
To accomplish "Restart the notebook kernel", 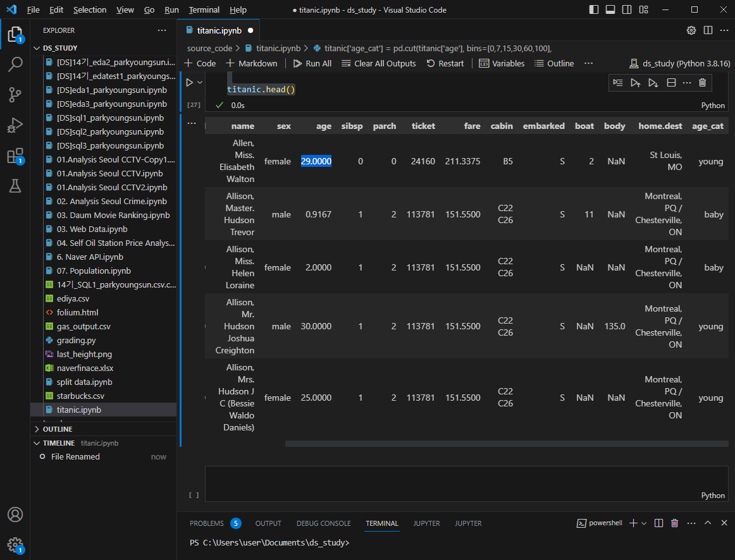I will tap(445, 63).
